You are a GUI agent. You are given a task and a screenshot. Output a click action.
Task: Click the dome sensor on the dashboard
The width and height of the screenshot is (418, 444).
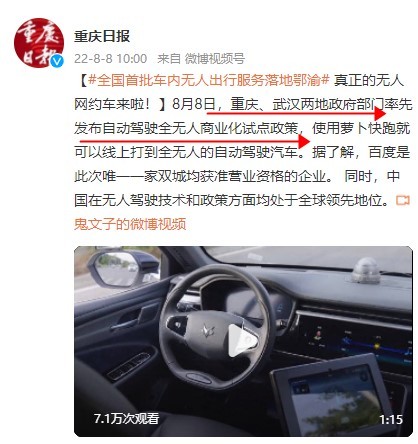pyautogui.click(x=365, y=270)
